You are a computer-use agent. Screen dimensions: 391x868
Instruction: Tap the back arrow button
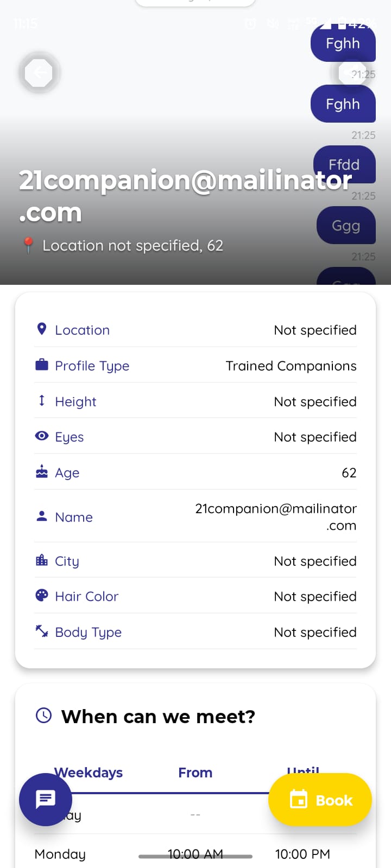click(x=39, y=73)
